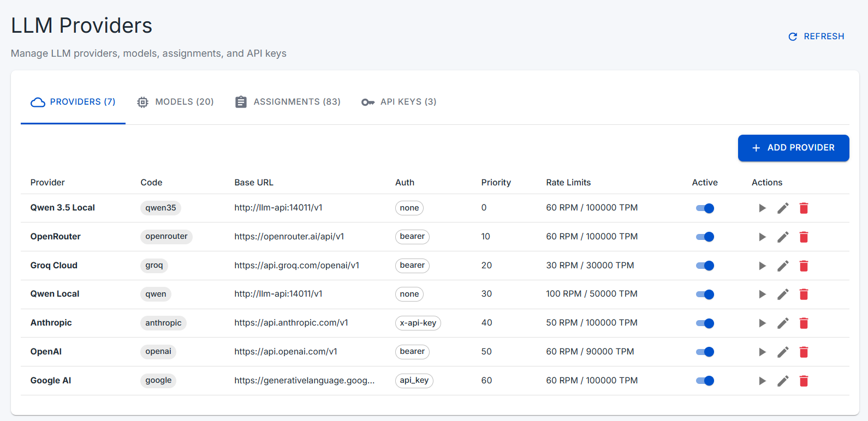Image resolution: width=868 pixels, height=421 pixels.
Task: Open edit pencil for OpenRouter
Action: click(x=783, y=237)
